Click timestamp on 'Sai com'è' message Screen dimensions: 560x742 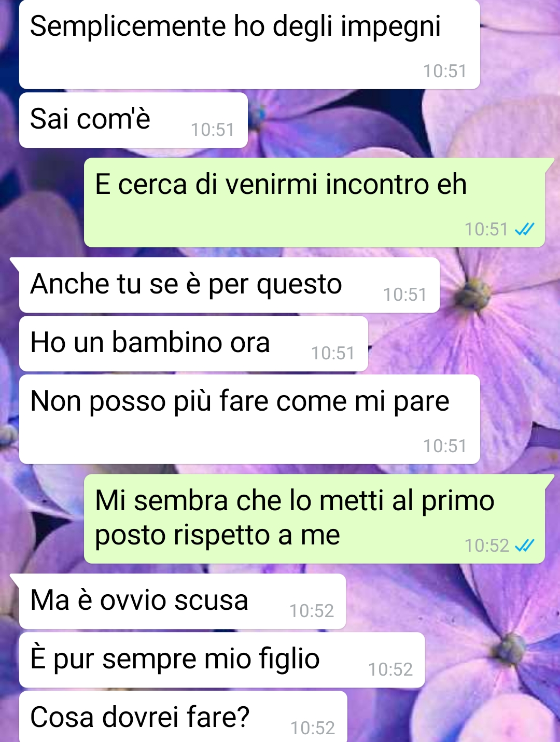213,130
